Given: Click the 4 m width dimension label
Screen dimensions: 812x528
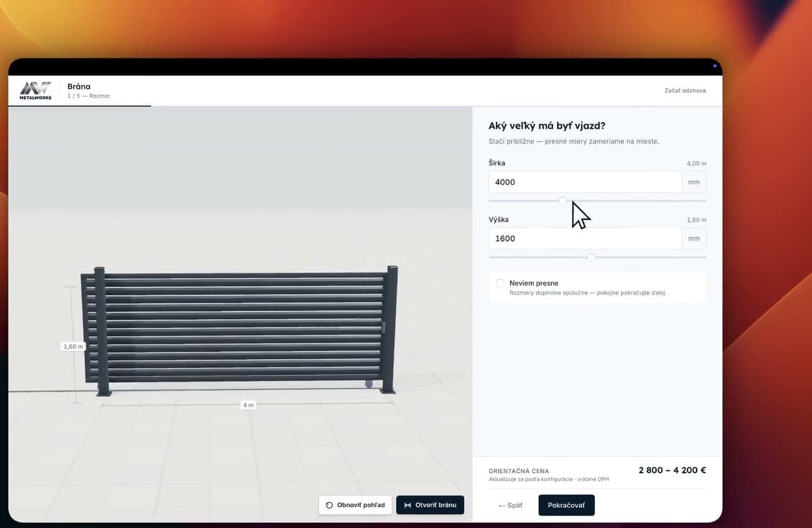Looking at the screenshot, I should coord(248,405).
